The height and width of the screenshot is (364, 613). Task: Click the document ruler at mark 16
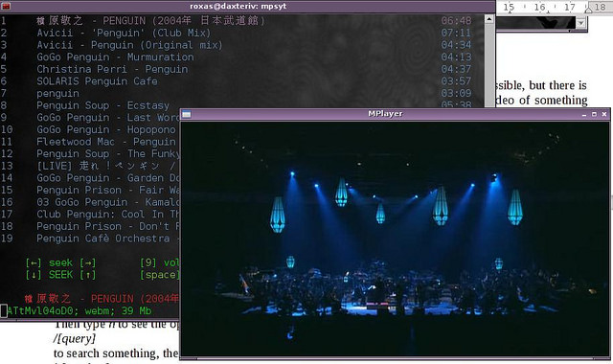point(539,7)
